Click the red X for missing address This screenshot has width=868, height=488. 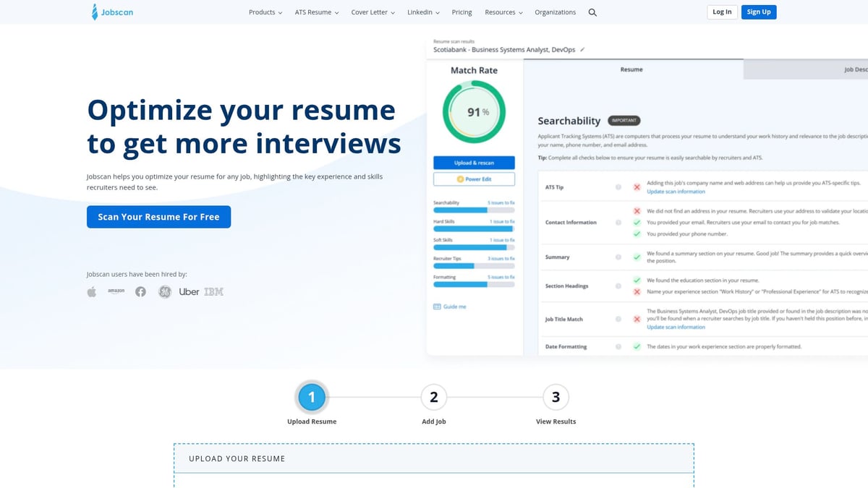637,211
